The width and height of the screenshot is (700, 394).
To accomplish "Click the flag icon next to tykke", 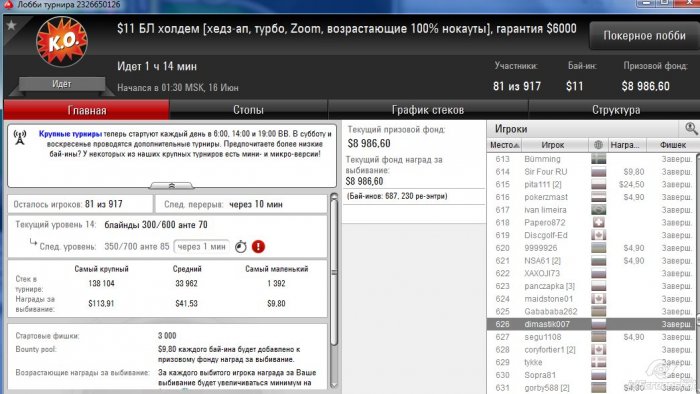I will tap(599, 362).
